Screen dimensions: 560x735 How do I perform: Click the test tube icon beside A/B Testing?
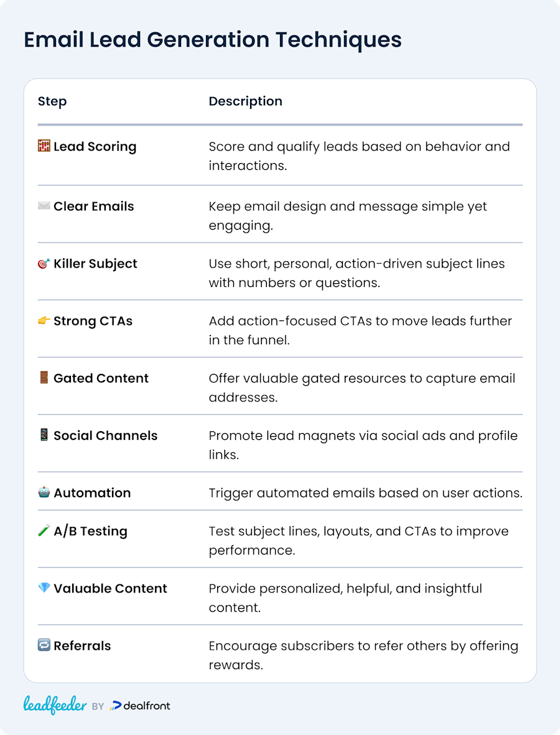tap(44, 531)
